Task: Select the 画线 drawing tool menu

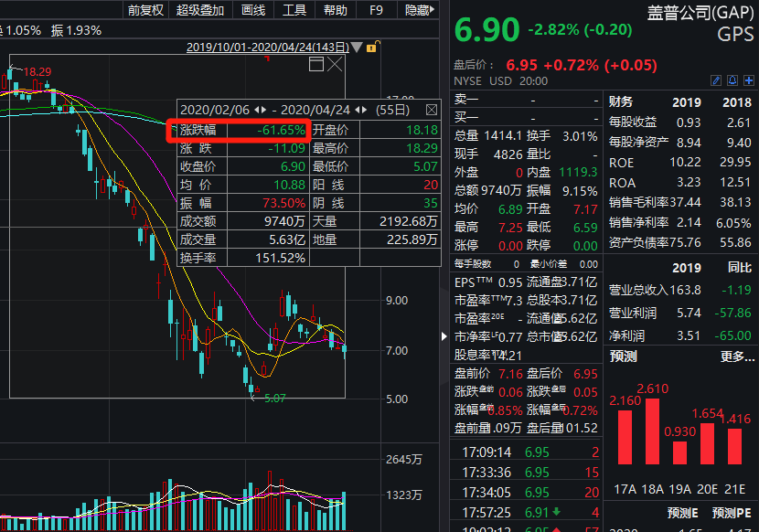Action: pos(253,10)
